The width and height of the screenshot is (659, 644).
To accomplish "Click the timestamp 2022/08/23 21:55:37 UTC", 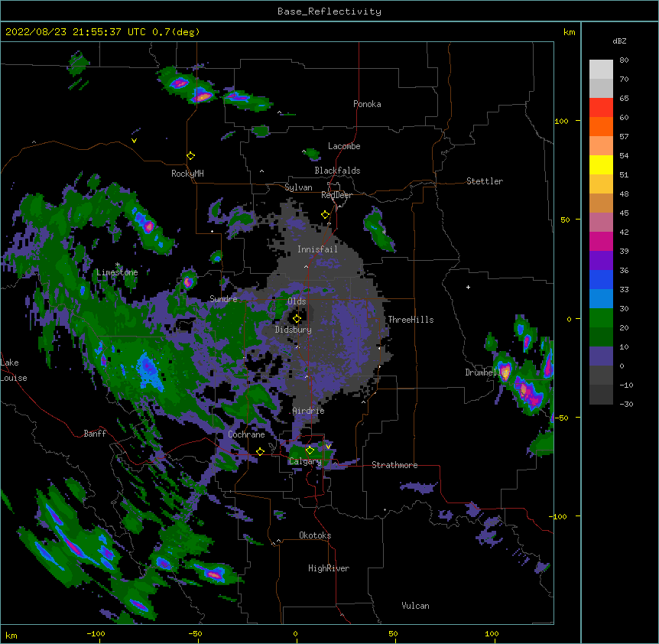I will 76,32.
